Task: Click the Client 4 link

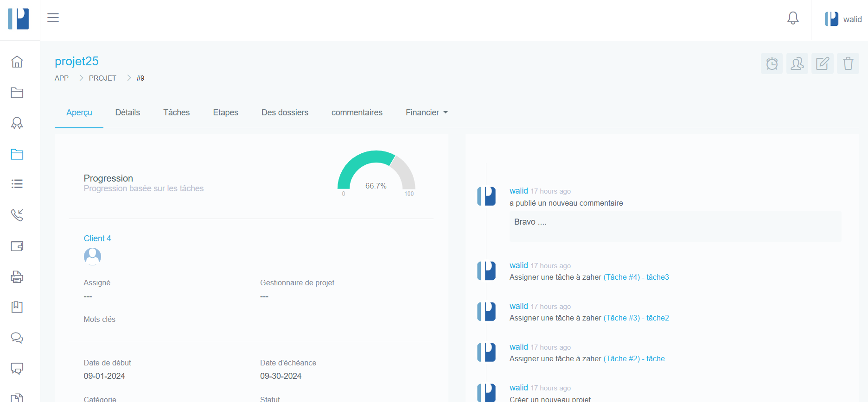Action: [97, 239]
